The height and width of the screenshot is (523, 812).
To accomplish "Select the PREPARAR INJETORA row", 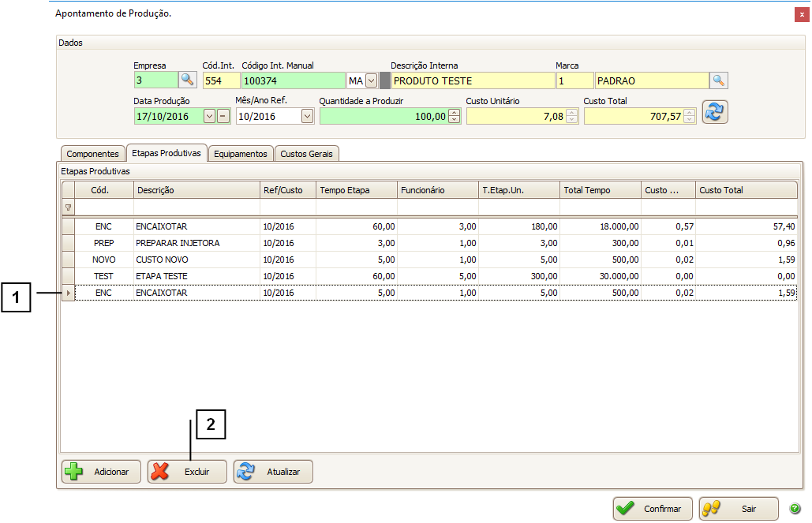I will 178,243.
